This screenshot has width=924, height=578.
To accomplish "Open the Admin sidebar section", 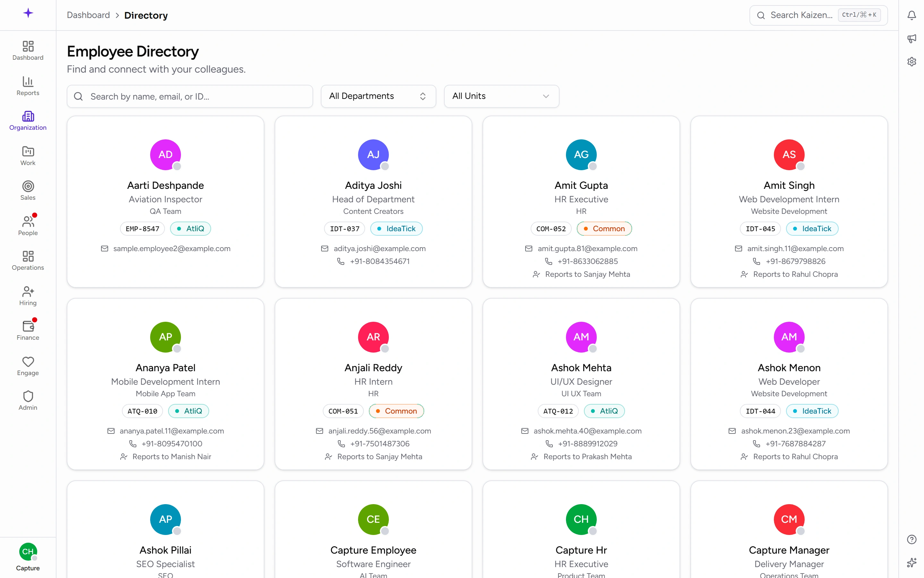I will (x=28, y=401).
